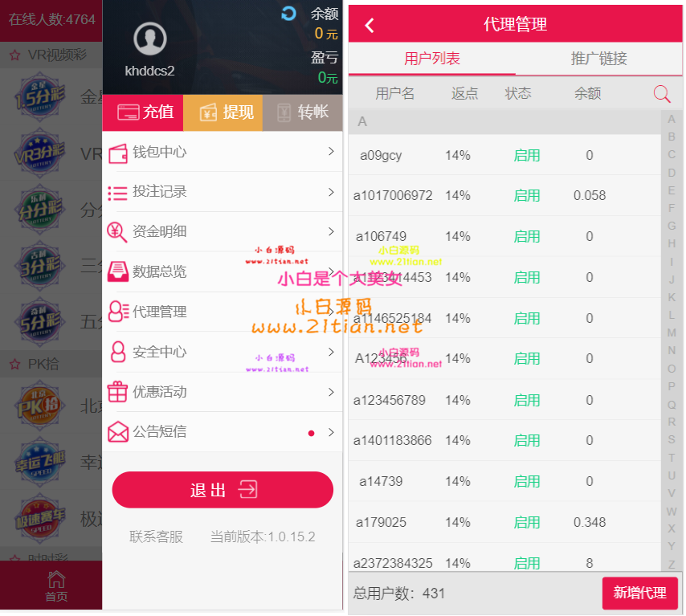
Task: Tap the user avatar icon
Action: pos(150,39)
